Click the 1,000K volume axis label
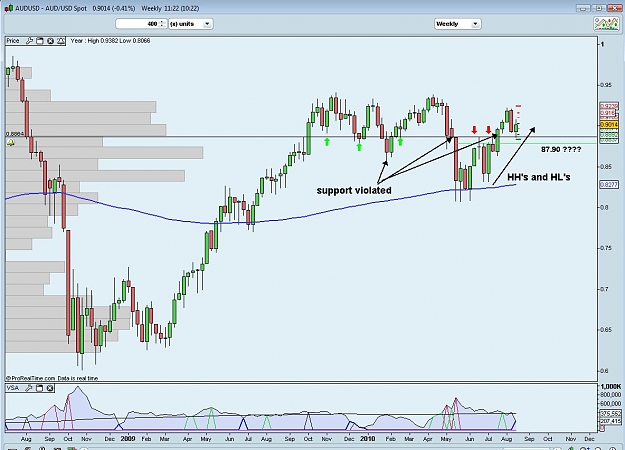625x450 pixels. point(611,386)
